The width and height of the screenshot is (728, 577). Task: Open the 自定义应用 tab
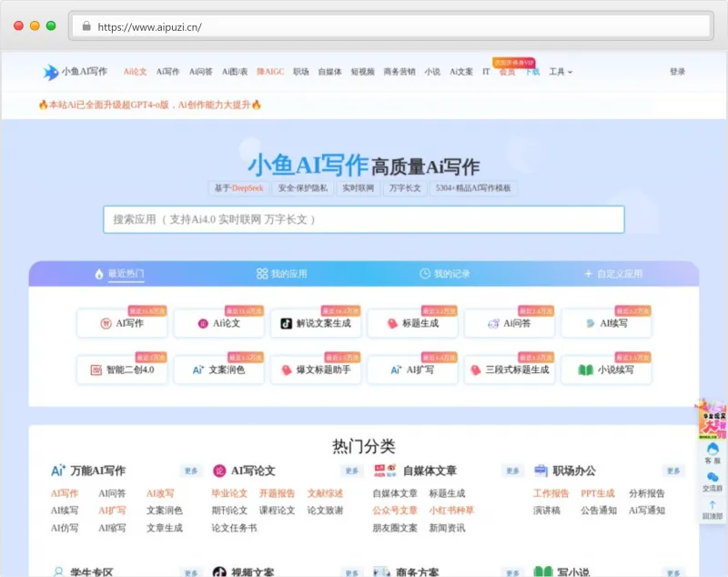click(613, 274)
